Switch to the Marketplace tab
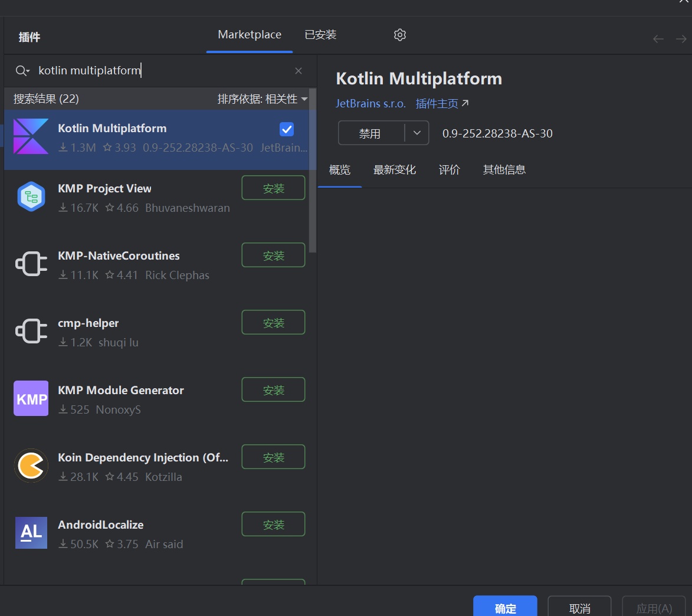This screenshot has height=616, width=692. coord(250,34)
